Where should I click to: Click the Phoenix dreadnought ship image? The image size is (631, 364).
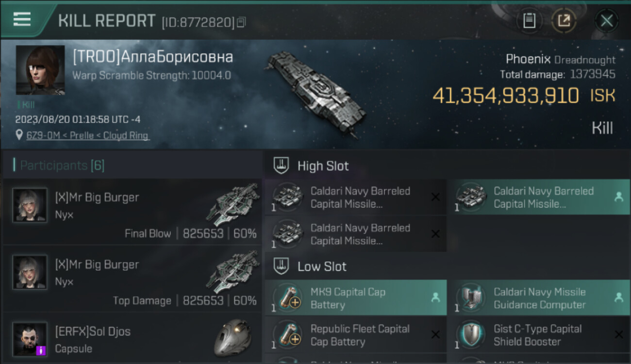pos(315,92)
